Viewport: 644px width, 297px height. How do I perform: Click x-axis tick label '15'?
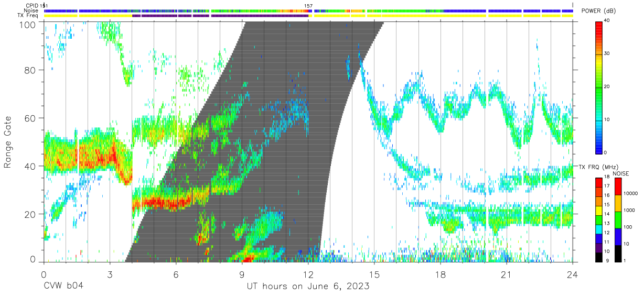tap(374, 274)
